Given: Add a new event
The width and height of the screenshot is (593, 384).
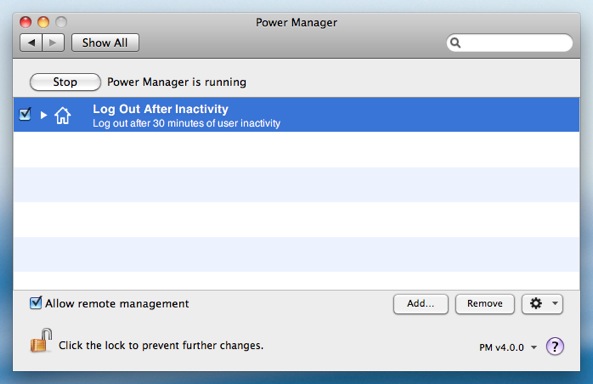Looking at the screenshot, I should [421, 304].
